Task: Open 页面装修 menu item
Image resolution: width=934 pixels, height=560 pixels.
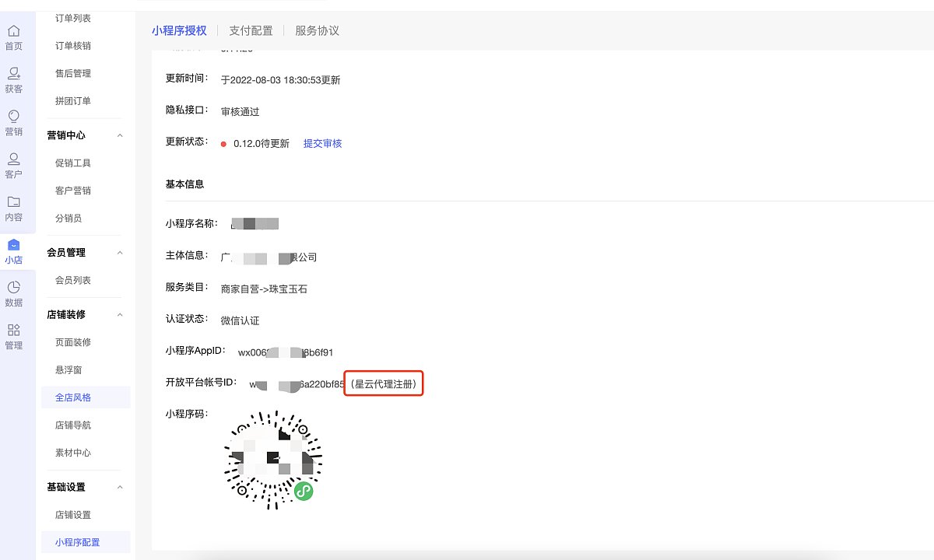Action: pyautogui.click(x=73, y=342)
